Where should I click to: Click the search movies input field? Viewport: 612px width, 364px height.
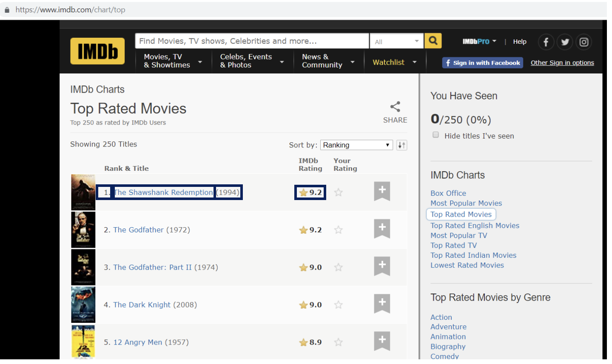tap(252, 41)
